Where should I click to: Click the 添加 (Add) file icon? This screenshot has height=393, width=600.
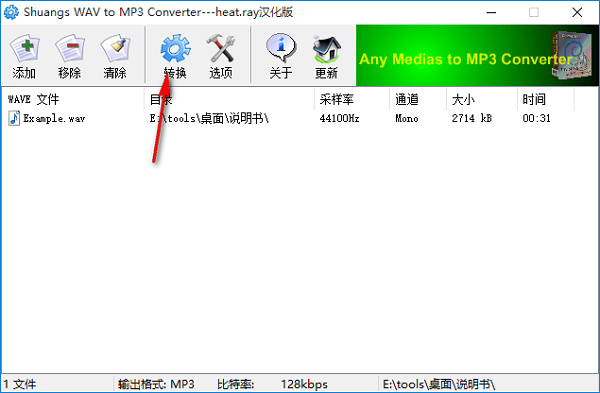tap(24, 49)
